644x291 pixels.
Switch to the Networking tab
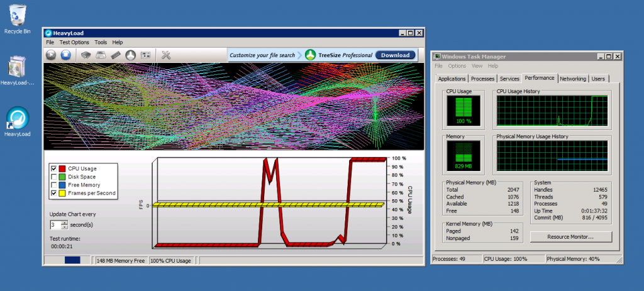[x=573, y=79]
